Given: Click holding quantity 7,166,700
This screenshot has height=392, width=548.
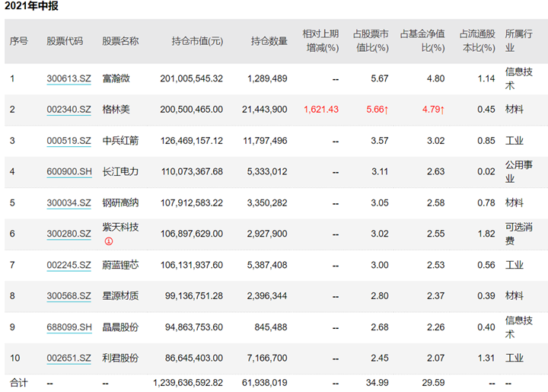Looking at the screenshot, I should tap(267, 358).
